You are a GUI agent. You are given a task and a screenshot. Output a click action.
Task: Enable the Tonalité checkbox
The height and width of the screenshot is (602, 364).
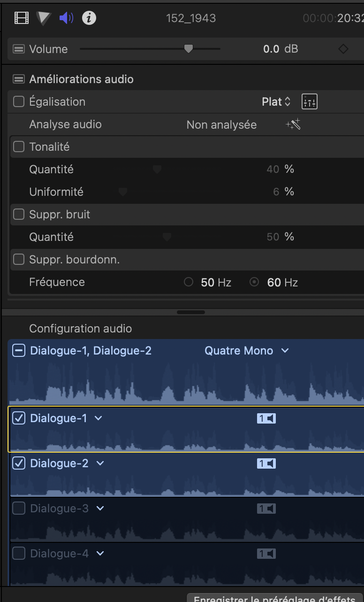(19, 147)
